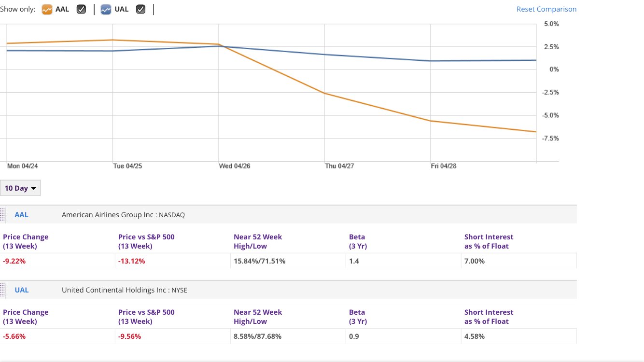The height and width of the screenshot is (362, 644).
Task: Click the 5.0% y-axis label
Action: tap(551, 24)
